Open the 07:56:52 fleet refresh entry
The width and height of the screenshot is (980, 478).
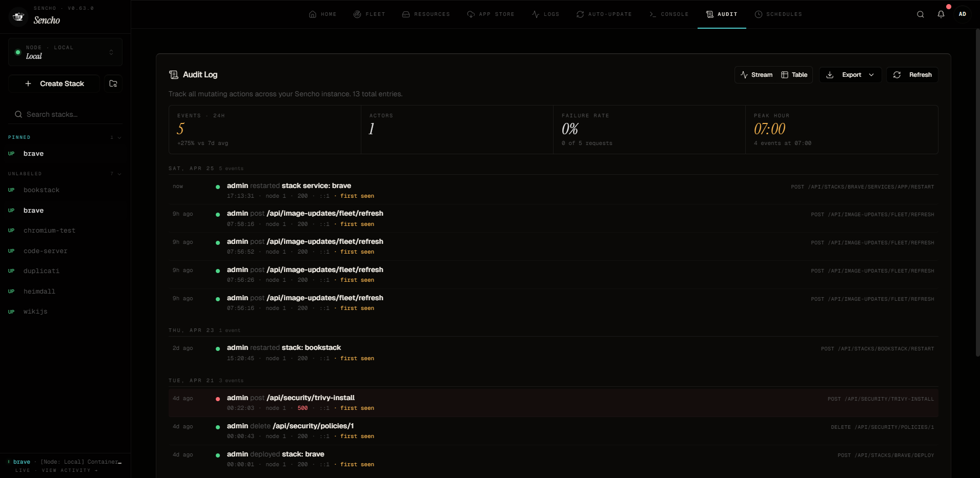coord(553,246)
